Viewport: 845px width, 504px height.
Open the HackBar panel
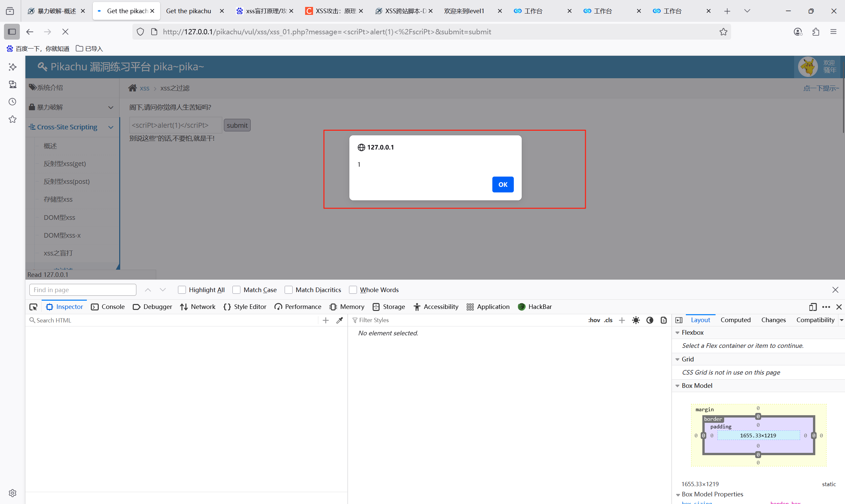(535, 307)
